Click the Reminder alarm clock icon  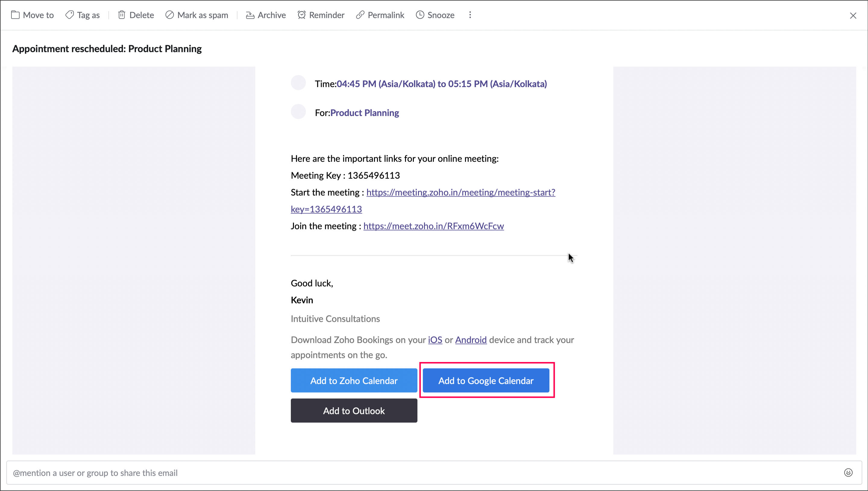tap(301, 15)
